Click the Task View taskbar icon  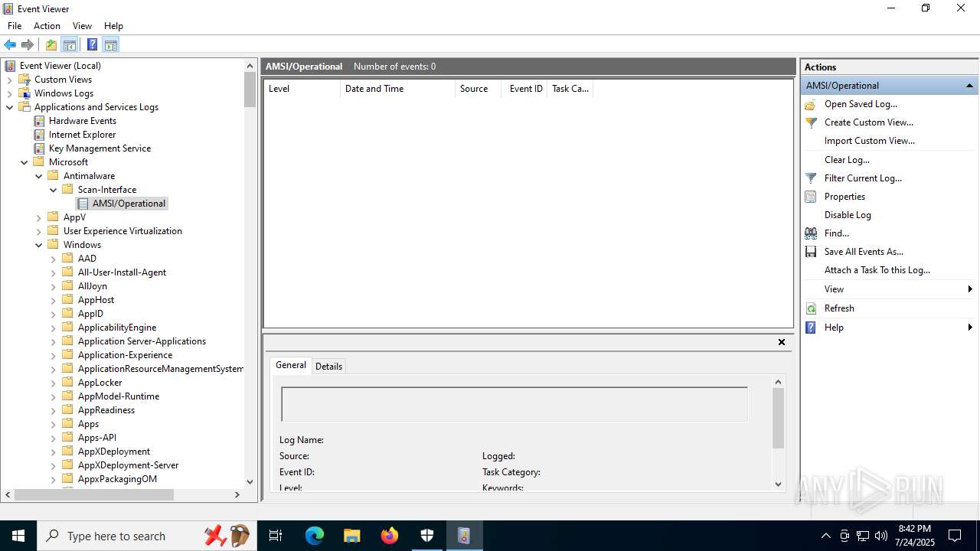click(x=276, y=536)
